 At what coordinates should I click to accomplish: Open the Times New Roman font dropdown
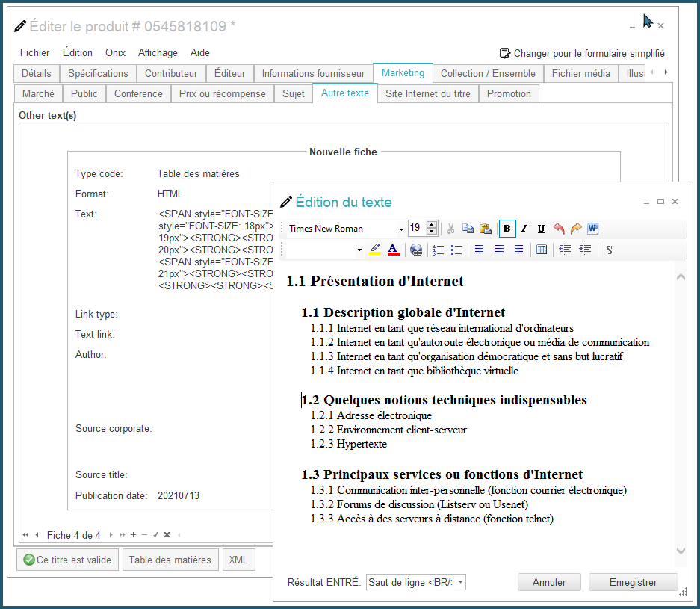(x=401, y=229)
